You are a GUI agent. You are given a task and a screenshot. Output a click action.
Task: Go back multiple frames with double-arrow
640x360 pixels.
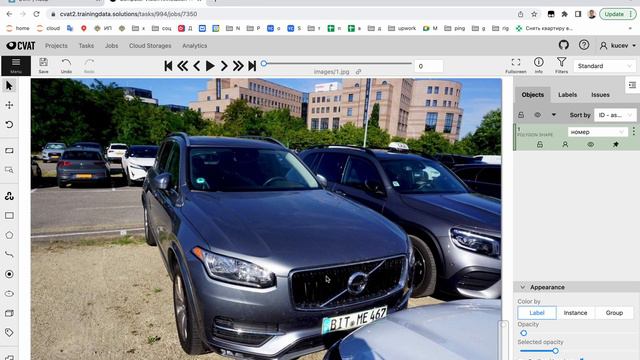(x=182, y=66)
